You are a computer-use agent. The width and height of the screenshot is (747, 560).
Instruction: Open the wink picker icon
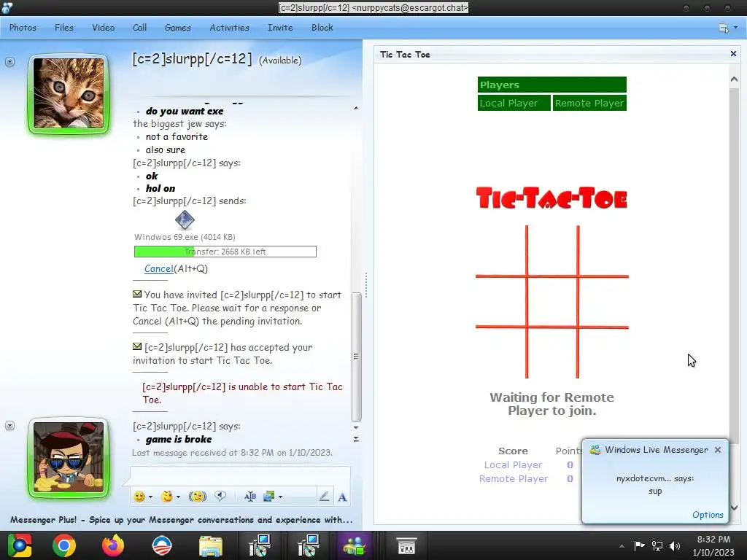click(x=167, y=497)
